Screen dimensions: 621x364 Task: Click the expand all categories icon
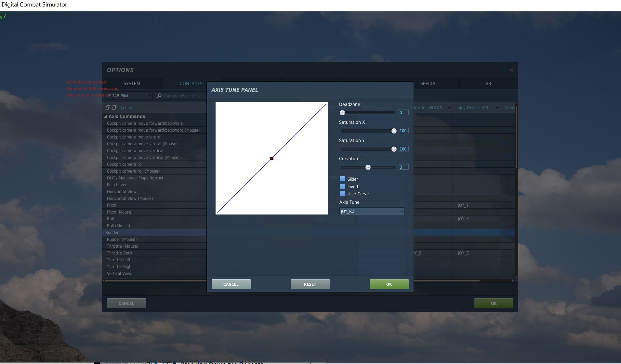[108, 108]
